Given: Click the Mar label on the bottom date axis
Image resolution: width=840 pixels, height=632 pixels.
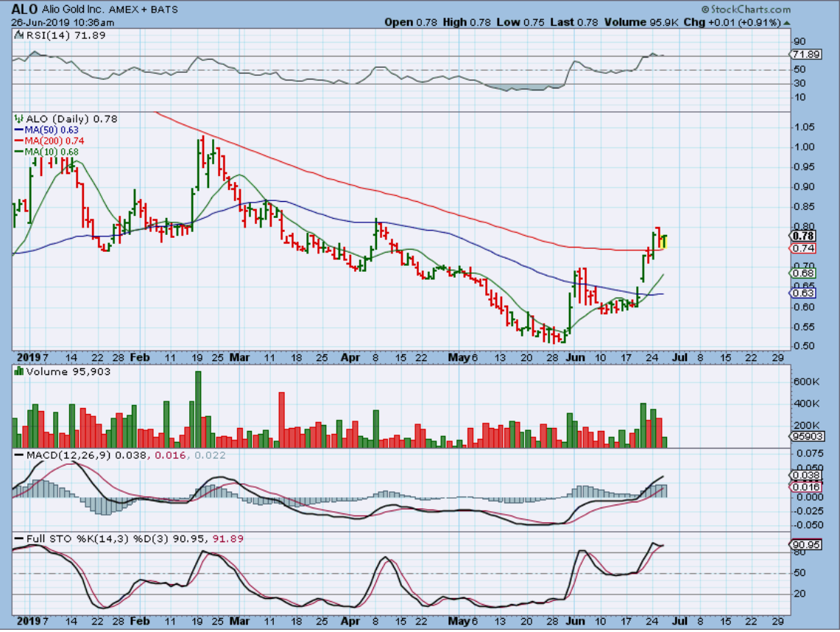Looking at the screenshot, I should (239, 621).
